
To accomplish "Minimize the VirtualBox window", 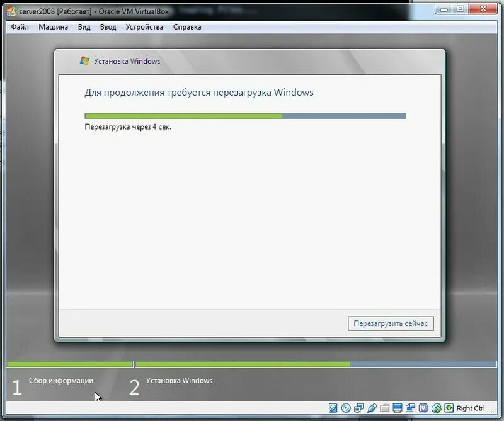I will (444, 9).
